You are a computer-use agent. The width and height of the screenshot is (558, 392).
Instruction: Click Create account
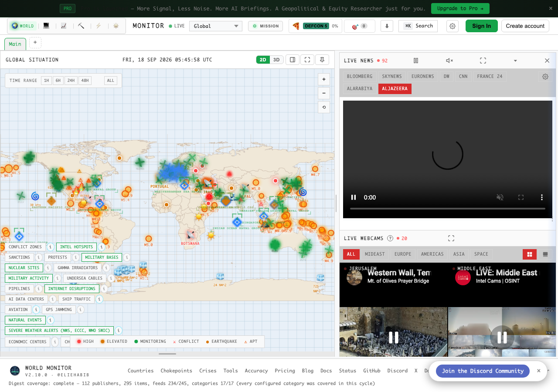point(525,26)
